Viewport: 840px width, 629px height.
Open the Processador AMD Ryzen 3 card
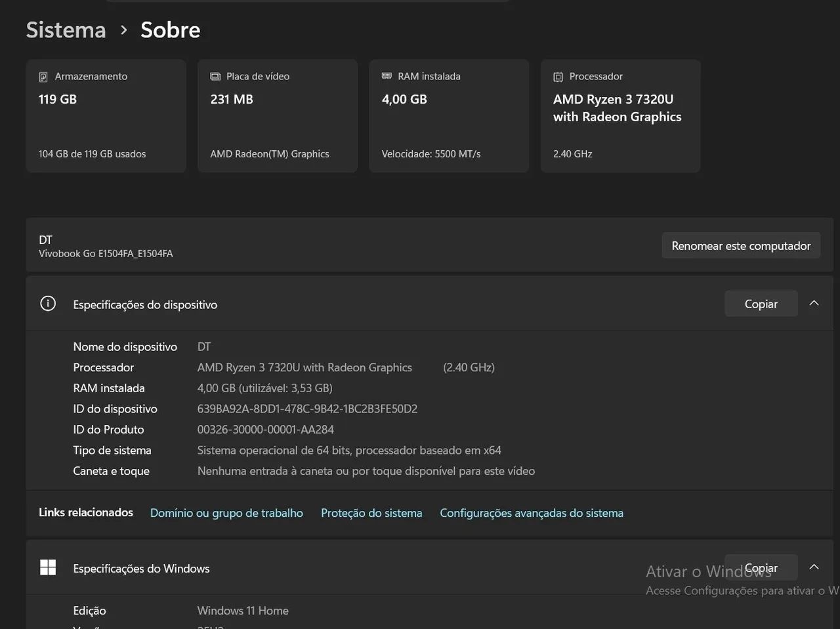620,116
